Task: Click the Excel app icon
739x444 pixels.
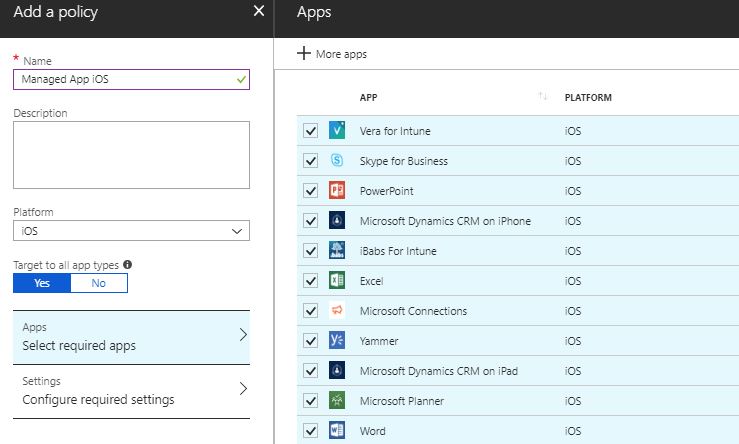Action: tap(337, 280)
